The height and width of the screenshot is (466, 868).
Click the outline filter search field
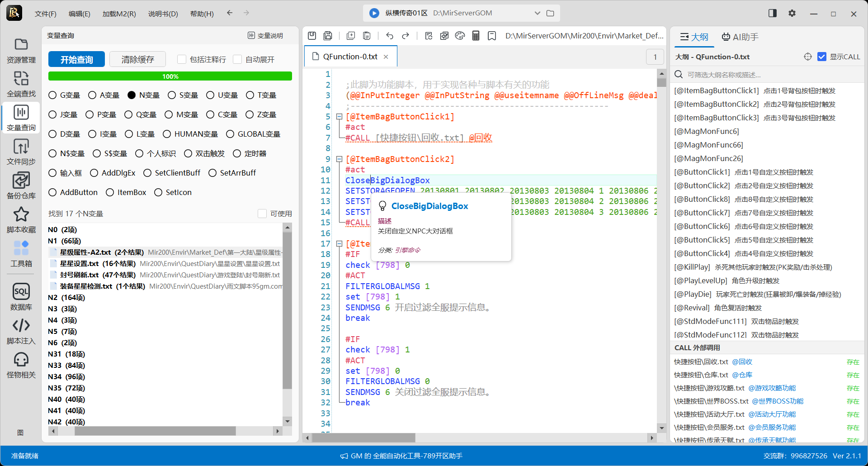click(767, 75)
